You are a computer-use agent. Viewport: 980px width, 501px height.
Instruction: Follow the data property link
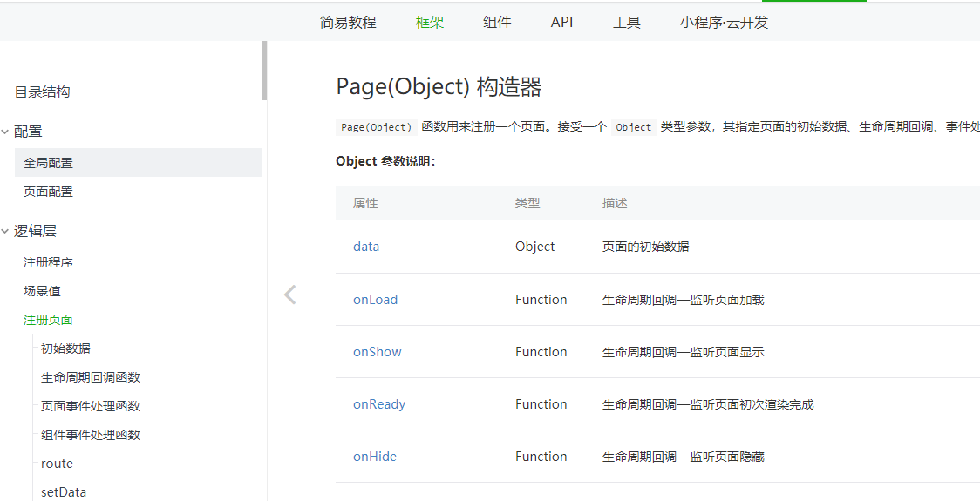pyautogui.click(x=366, y=246)
